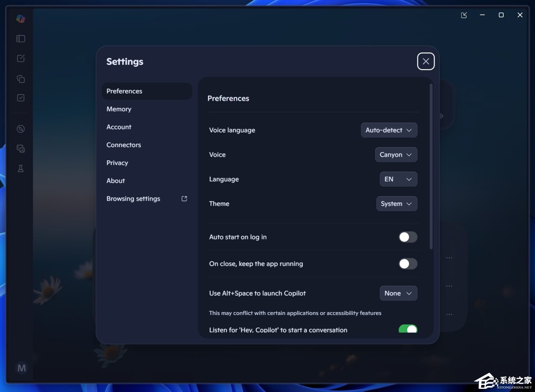Screen dimensions: 535x392
Task: Disable Listen for 'Hey, Copilot' switch
Action: point(408,329)
